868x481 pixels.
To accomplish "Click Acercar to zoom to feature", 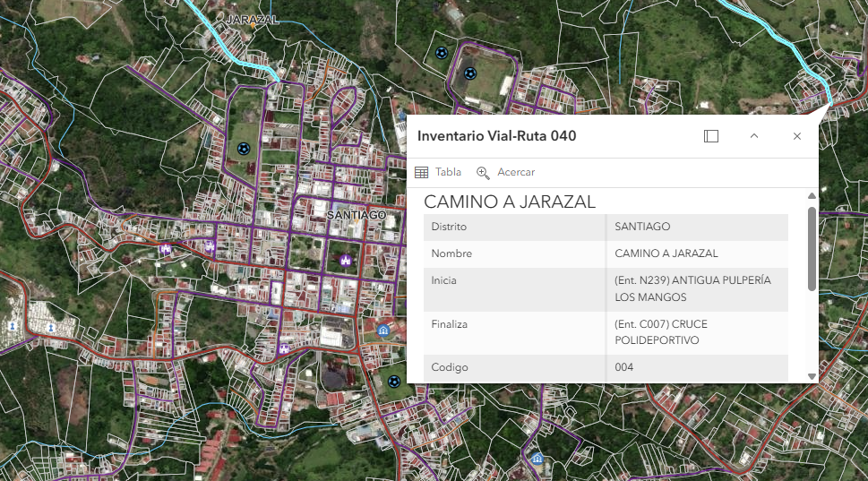I will pyautogui.click(x=515, y=172).
